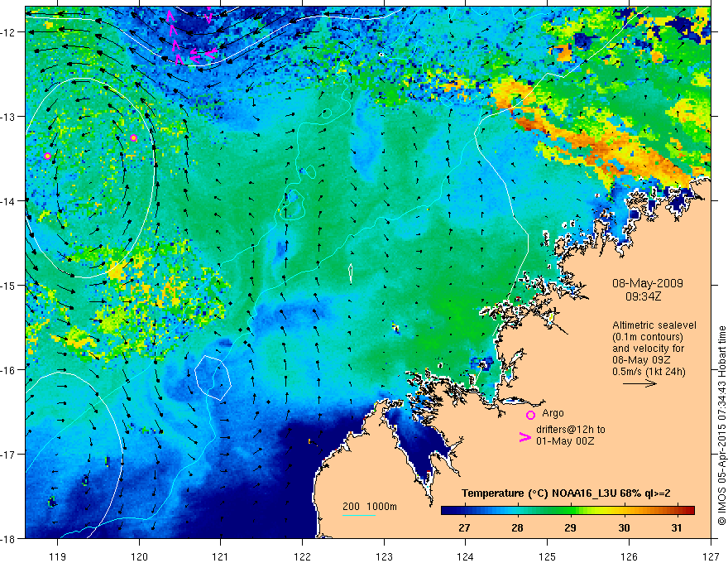The image size is (728, 563).
Task: Click the longitude axis label 127
Action: (711, 556)
